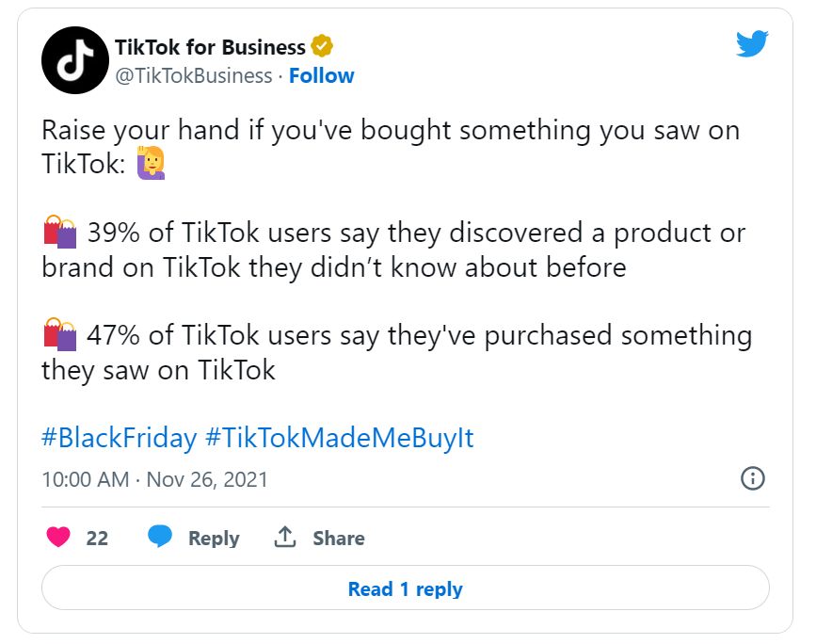816x644 pixels.
Task: Click the raising hand emoji
Action: [x=152, y=164]
